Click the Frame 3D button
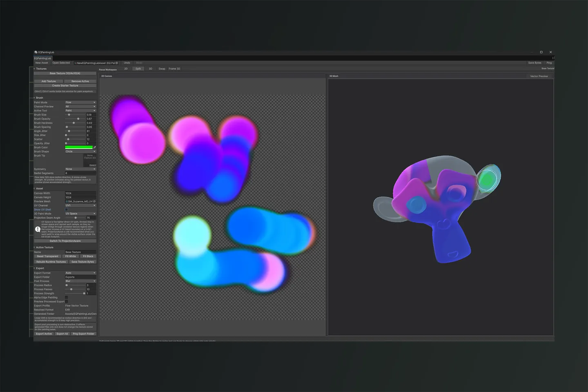The width and height of the screenshot is (588, 392). [x=174, y=69]
